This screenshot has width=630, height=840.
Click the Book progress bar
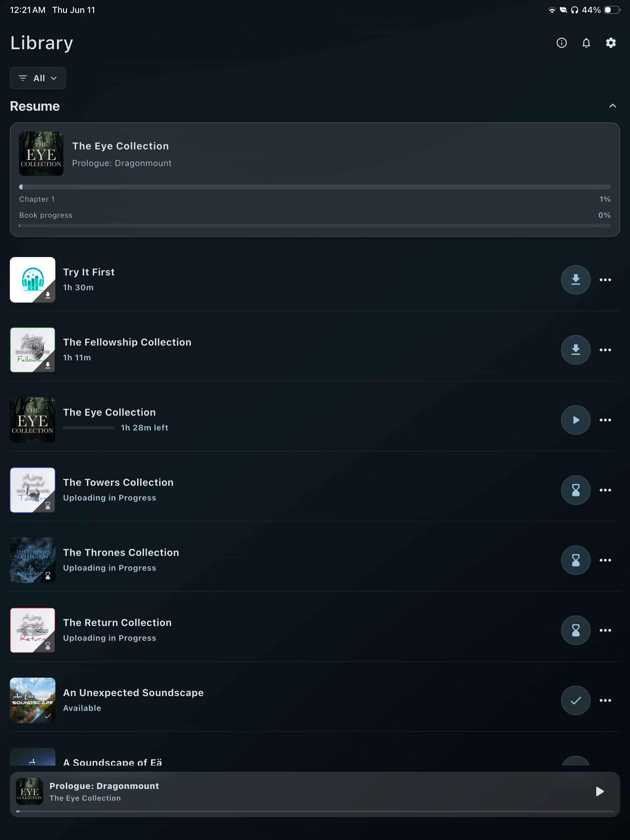pyautogui.click(x=315, y=226)
